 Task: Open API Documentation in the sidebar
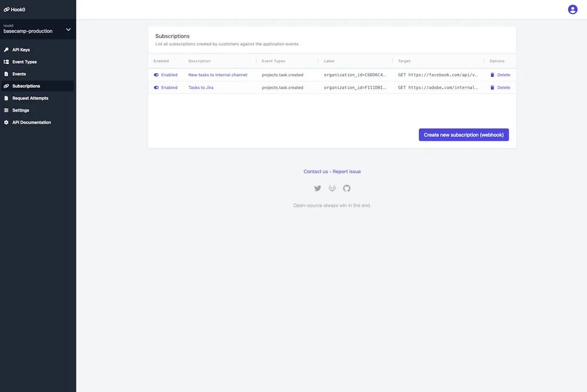point(32,123)
